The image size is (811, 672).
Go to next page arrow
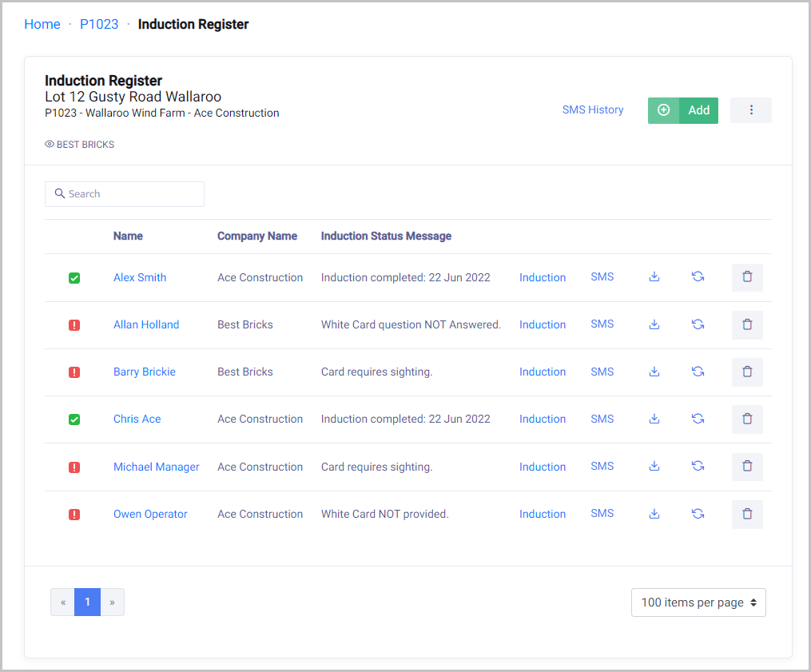[x=112, y=602]
